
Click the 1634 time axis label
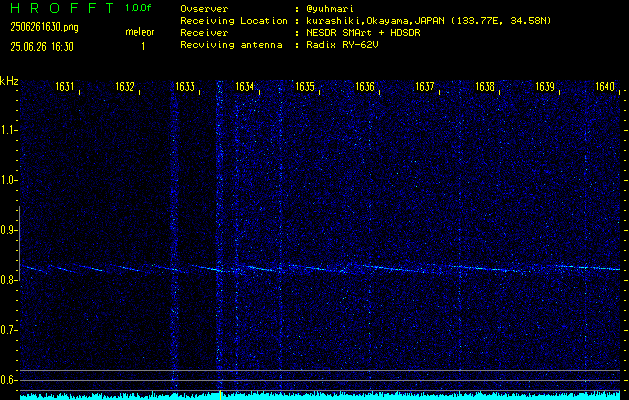tap(245, 87)
